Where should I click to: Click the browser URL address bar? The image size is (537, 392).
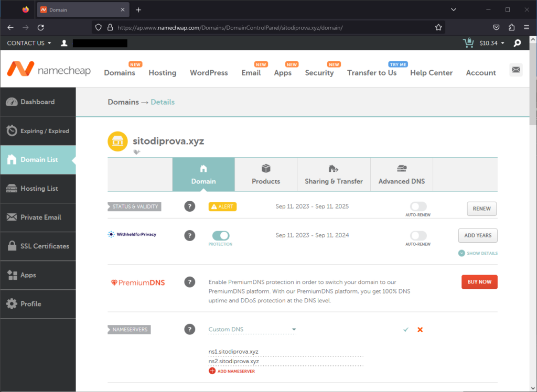pyautogui.click(x=268, y=27)
